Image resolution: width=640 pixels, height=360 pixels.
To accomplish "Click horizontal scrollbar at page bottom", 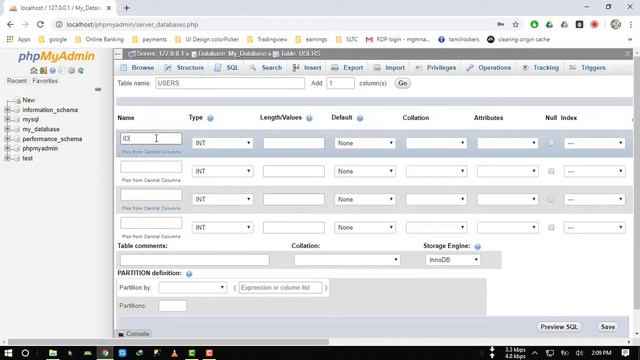I will point(168,342).
